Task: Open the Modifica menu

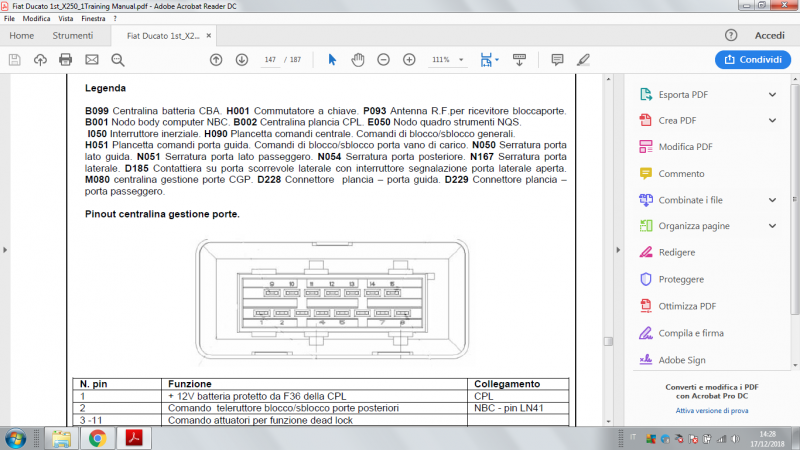Action: (x=37, y=19)
